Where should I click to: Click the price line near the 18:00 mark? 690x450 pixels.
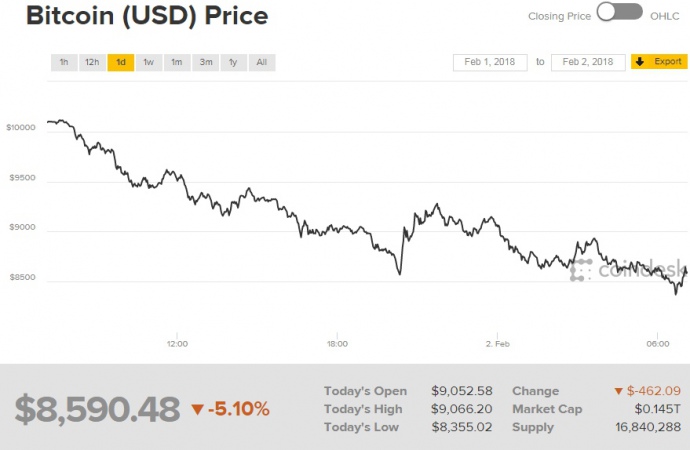click(337, 230)
